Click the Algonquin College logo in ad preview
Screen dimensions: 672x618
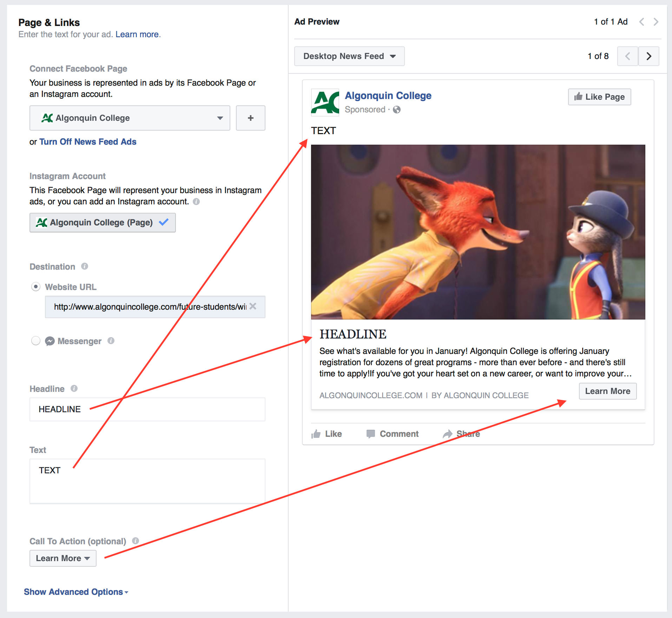click(325, 102)
